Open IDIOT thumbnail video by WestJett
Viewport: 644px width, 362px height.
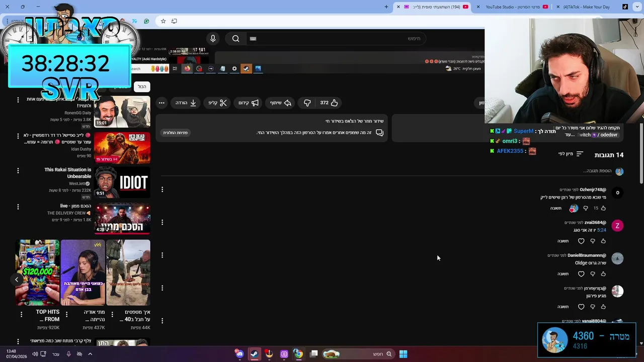(x=122, y=183)
